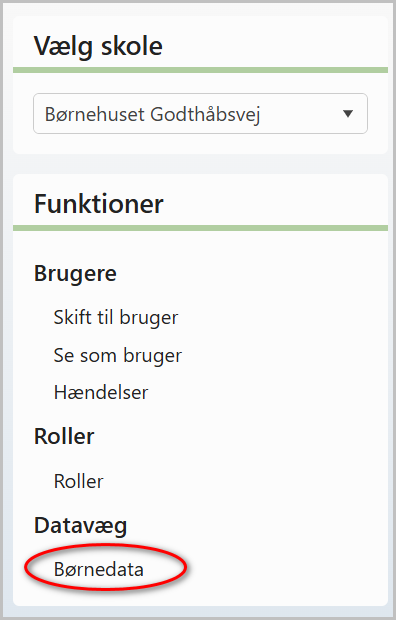Viewport: 396px width, 620px height.
Task: Click the Datavæg section heading
Action: [80, 526]
